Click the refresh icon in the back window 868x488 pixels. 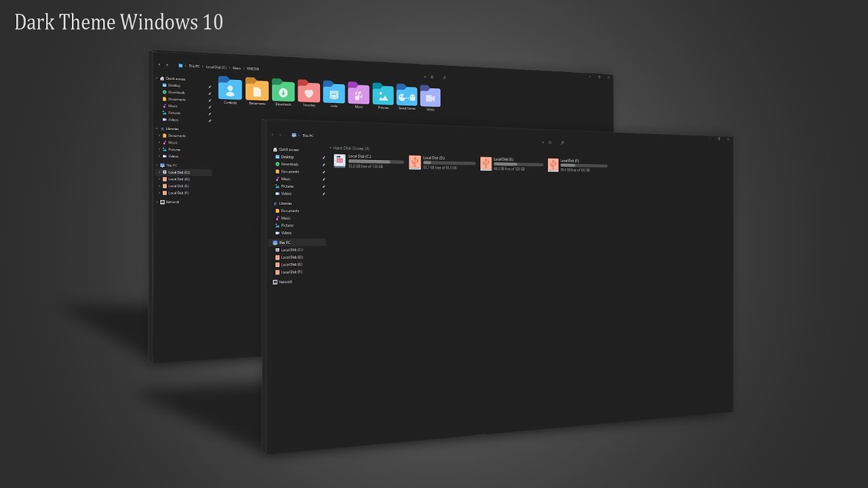click(433, 77)
